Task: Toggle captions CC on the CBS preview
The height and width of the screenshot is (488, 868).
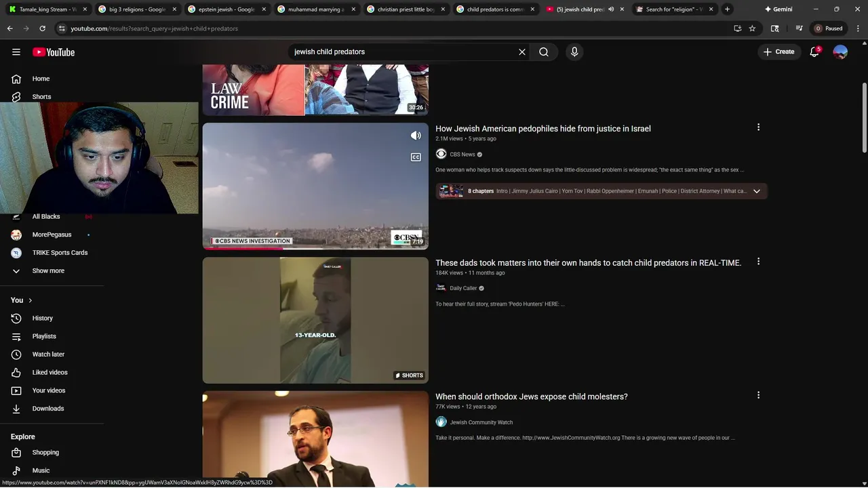Action: click(416, 157)
